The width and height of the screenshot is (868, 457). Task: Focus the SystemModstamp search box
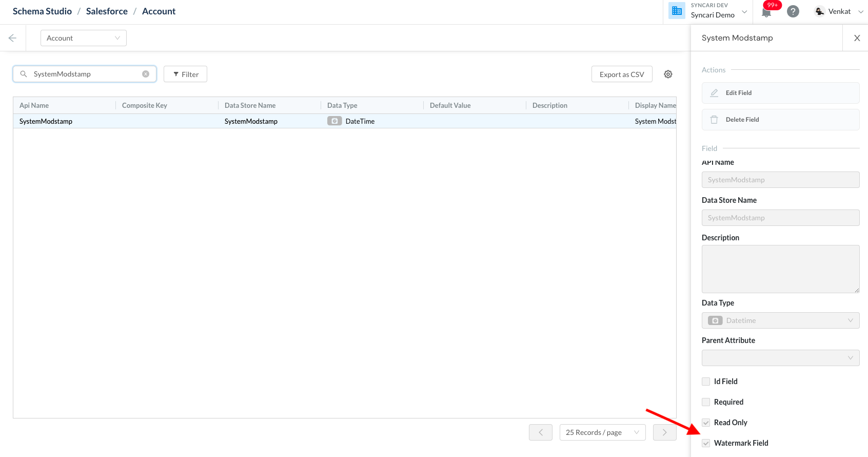(x=85, y=74)
